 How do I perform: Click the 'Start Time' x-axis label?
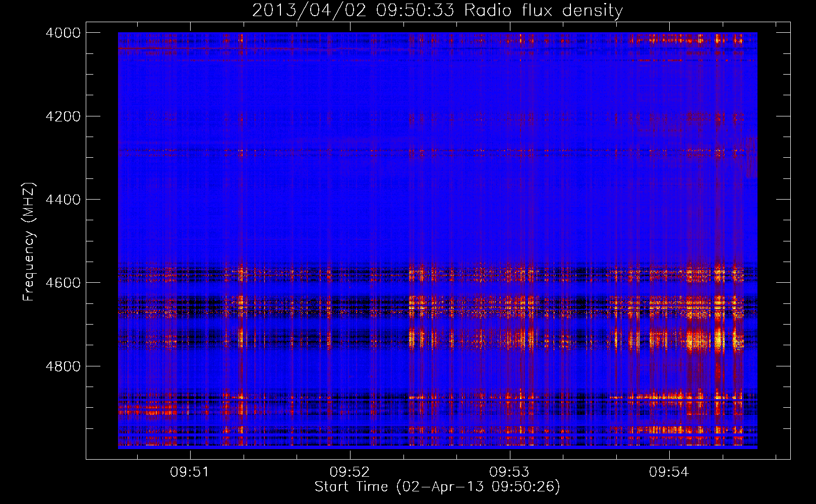coord(437,486)
